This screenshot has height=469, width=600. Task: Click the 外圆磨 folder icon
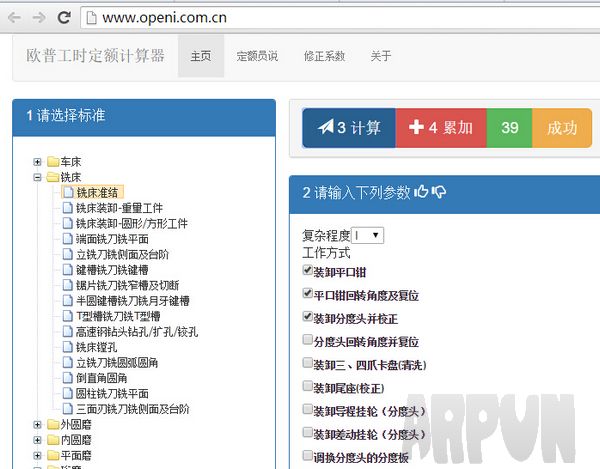(x=53, y=425)
